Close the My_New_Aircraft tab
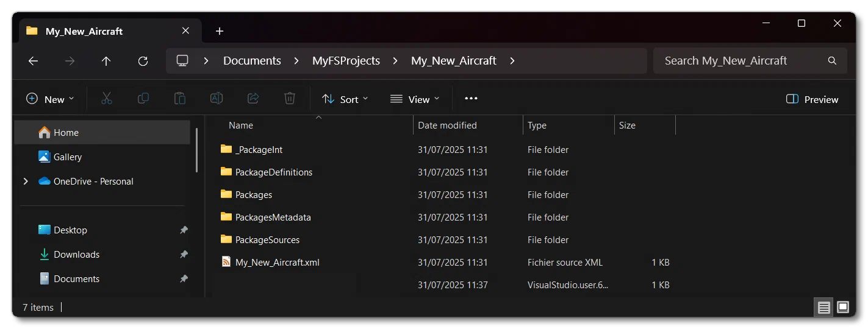Screen dimensions: 868x329 pos(185,30)
